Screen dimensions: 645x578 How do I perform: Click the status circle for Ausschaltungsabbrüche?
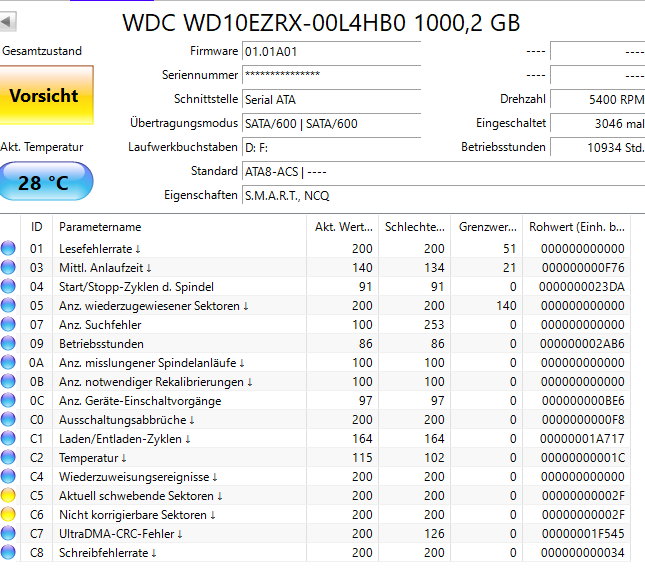[8, 420]
